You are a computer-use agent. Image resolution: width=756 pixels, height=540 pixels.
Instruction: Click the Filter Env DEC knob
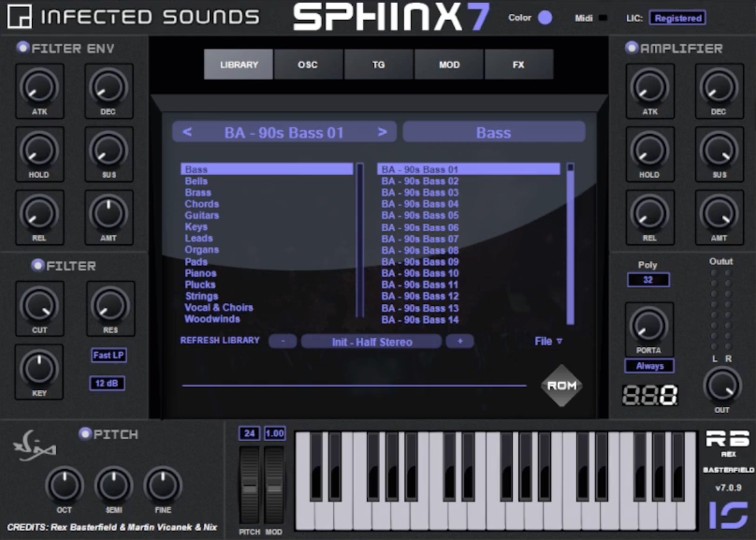coord(109,88)
